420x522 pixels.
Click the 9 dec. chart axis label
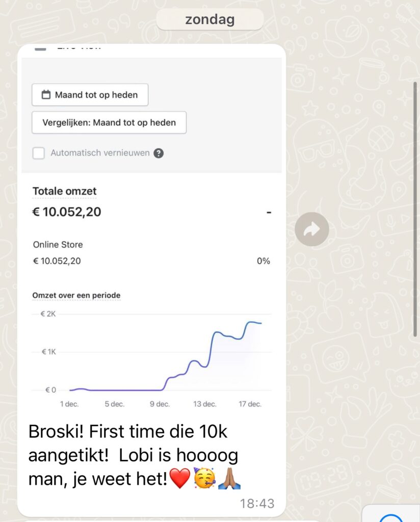coord(160,404)
